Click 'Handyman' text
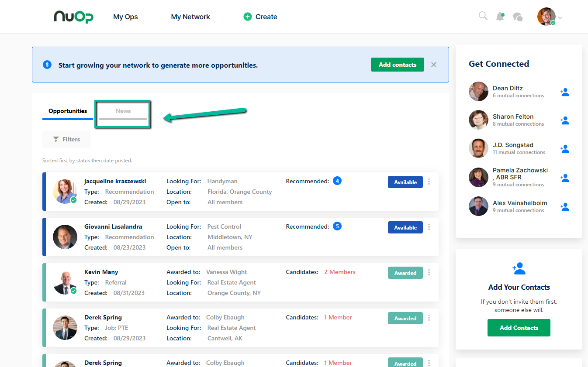 [222, 181]
